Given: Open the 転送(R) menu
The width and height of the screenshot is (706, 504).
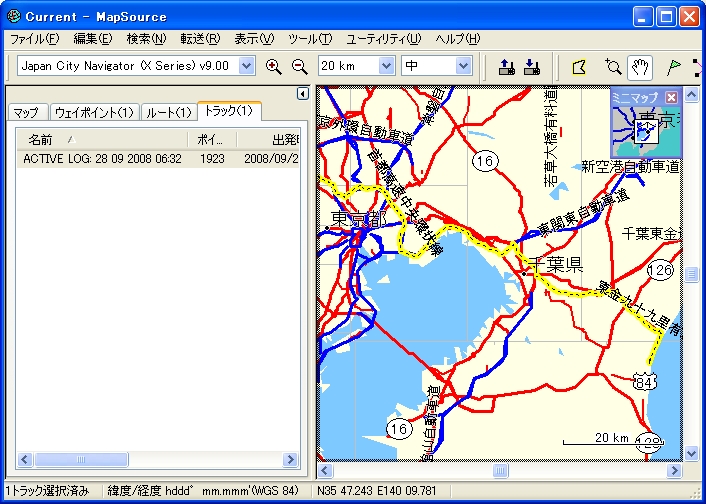Looking at the screenshot, I should click(200, 39).
